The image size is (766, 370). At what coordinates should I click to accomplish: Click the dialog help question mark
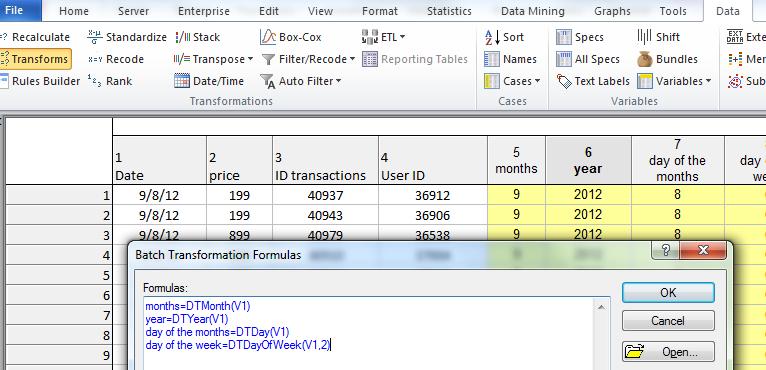click(666, 251)
